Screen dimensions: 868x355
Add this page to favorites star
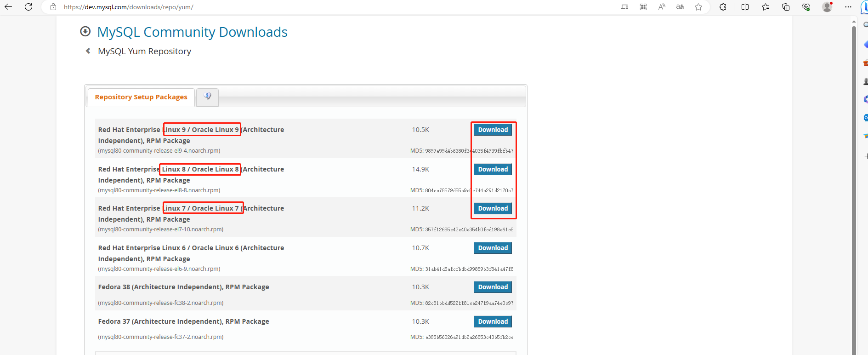pyautogui.click(x=698, y=7)
